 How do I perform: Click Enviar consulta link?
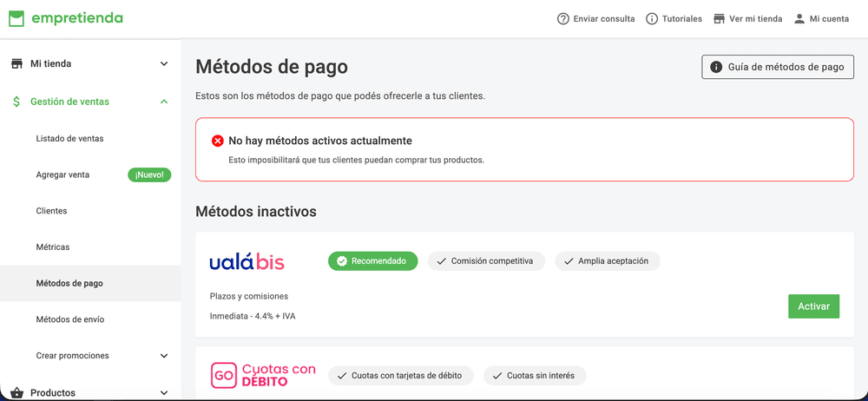(595, 19)
